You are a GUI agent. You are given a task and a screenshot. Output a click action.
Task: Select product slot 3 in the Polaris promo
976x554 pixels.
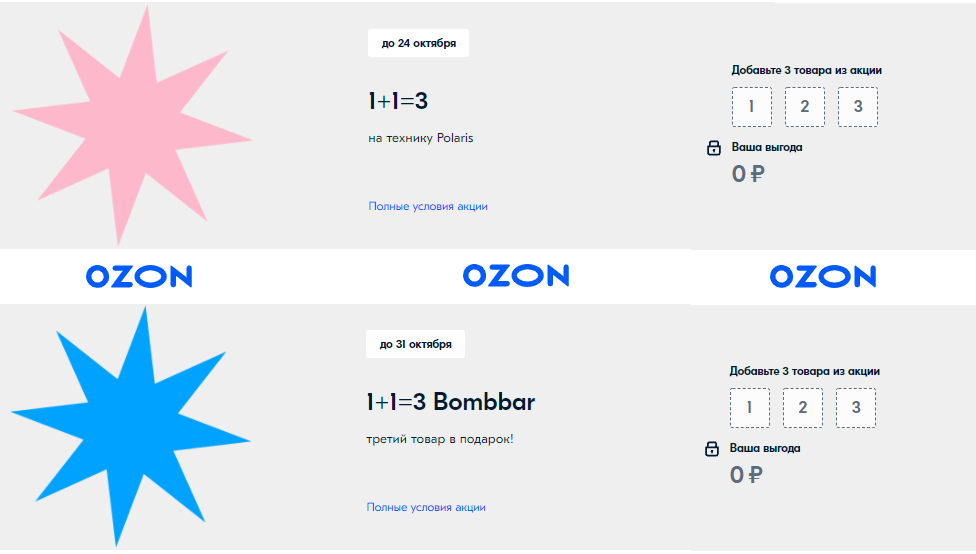(858, 107)
